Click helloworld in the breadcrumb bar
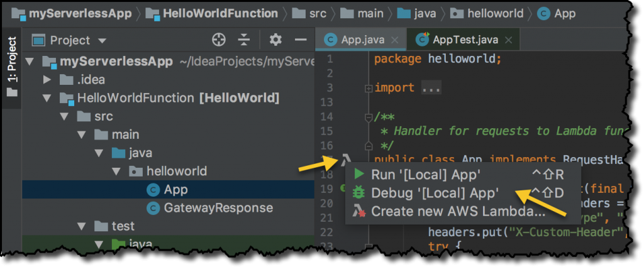The width and height of the screenshot is (644, 267). [x=487, y=14]
